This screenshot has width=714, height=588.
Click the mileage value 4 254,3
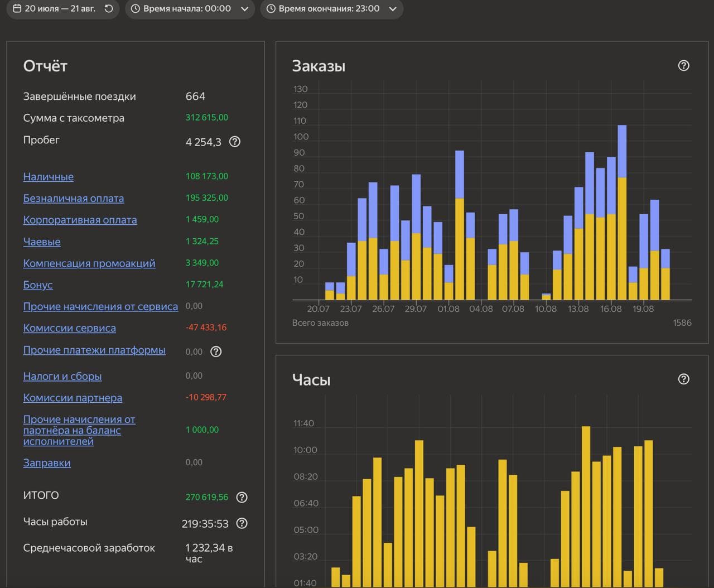click(x=204, y=142)
